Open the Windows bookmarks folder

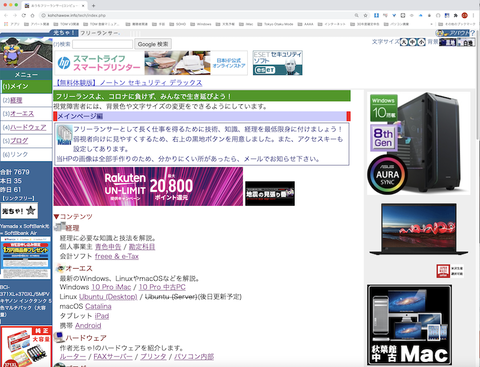point(201,24)
